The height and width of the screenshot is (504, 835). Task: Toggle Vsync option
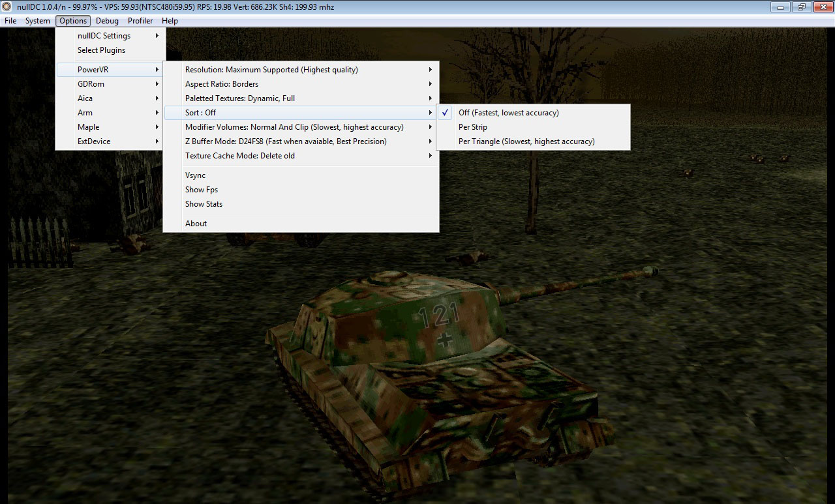pyautogui.click(x=301, y=175)
